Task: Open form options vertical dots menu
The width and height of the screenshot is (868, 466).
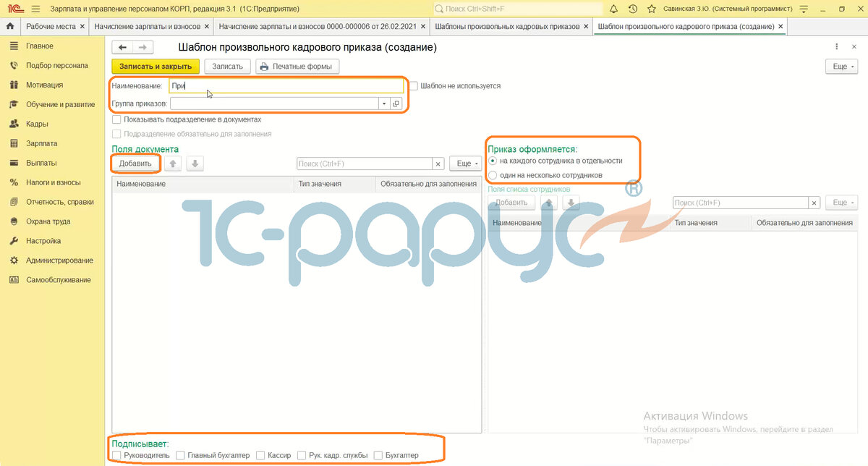Action: tap(836, 46)
